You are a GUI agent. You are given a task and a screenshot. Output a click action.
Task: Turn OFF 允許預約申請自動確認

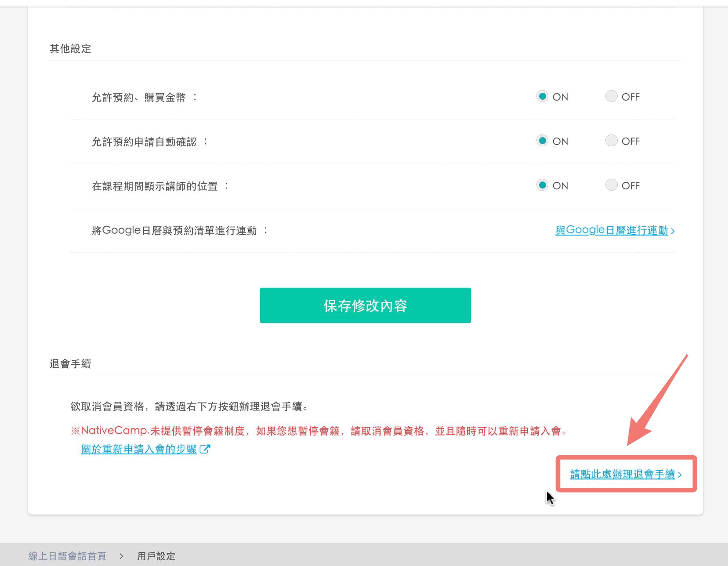(x=611, y=141)
